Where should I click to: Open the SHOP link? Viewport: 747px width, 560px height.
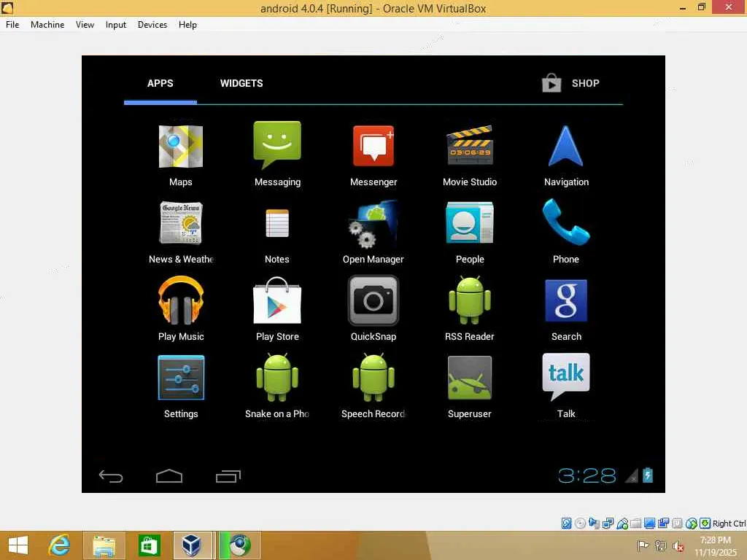coord(570,83)
